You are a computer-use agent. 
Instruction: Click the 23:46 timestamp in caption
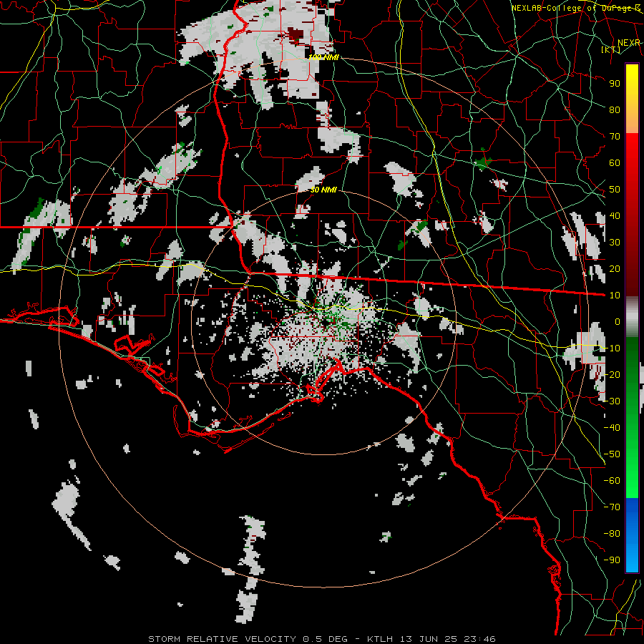479,639
